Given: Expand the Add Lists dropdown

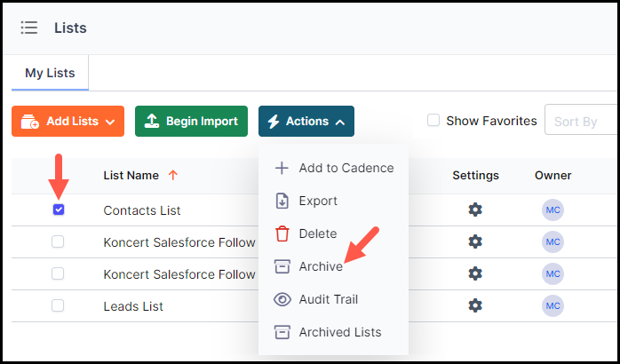Looking at the screenshot, I should click(x=68, y=121).
